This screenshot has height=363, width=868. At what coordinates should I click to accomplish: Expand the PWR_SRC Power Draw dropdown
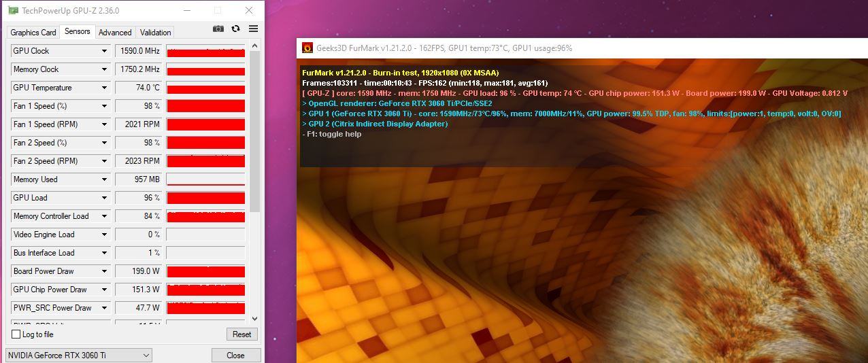(104, 308)
